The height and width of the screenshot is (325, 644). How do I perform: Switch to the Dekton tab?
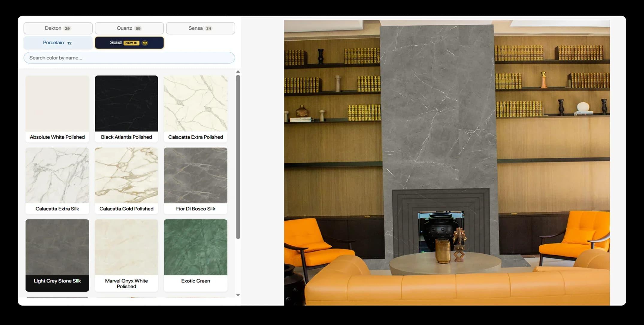click(x=58, y=28)
